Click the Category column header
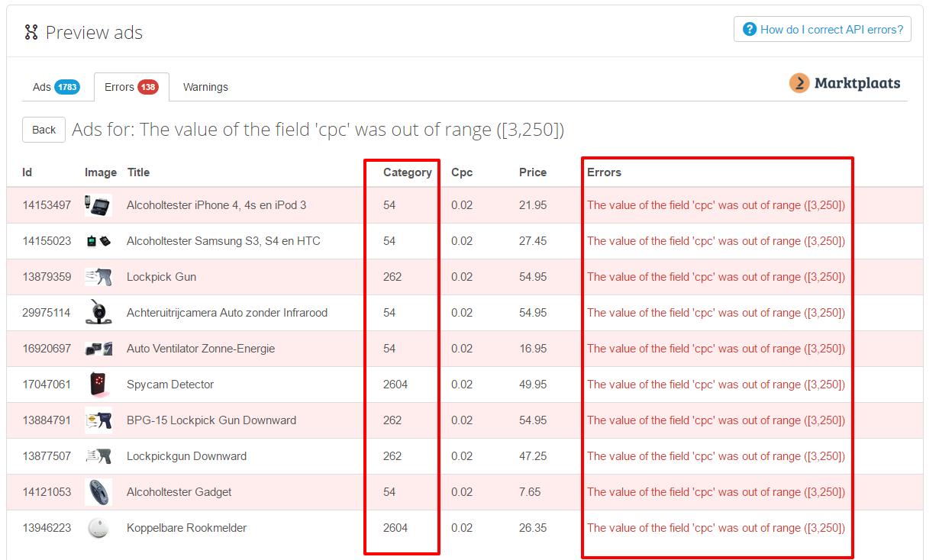939x560 pixels. pos(408,172)
